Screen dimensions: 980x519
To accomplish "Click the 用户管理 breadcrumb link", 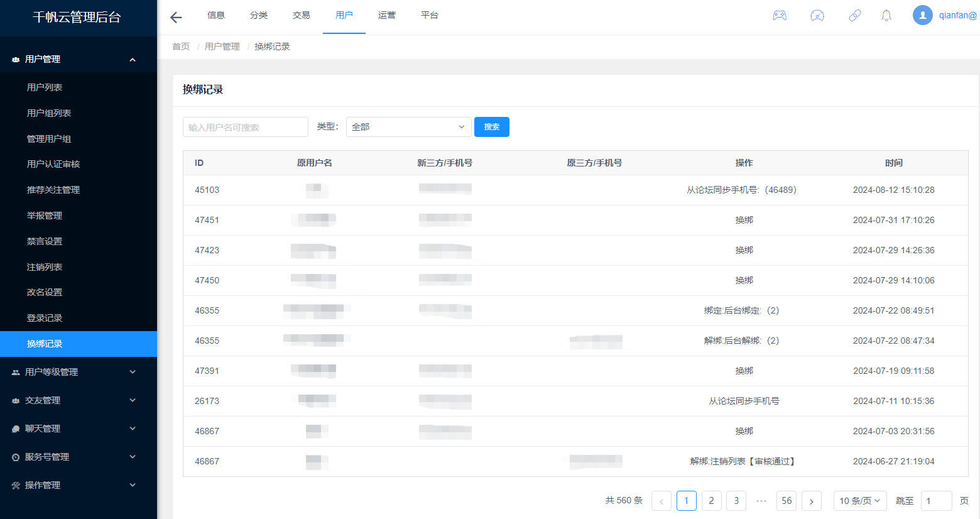I will [222, 46].
